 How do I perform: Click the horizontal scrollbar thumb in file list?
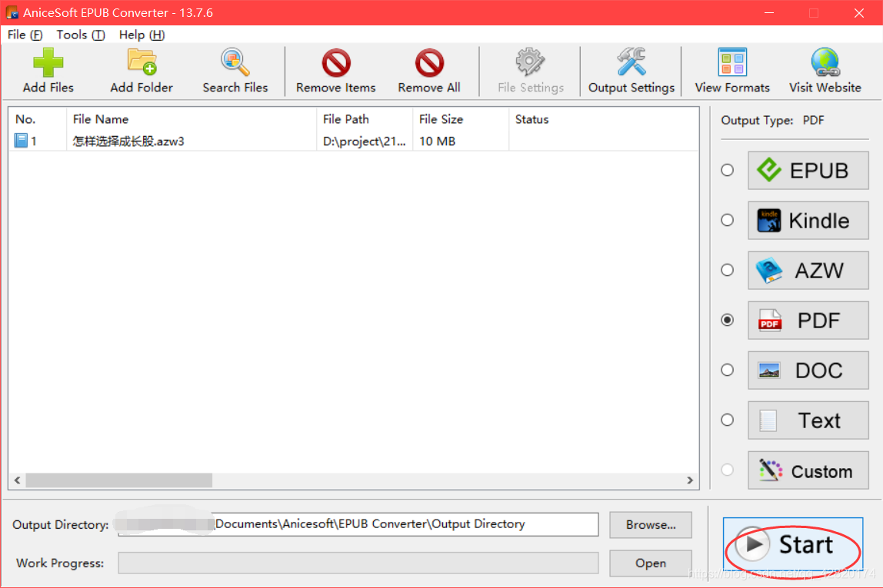(x=118, y=480)
